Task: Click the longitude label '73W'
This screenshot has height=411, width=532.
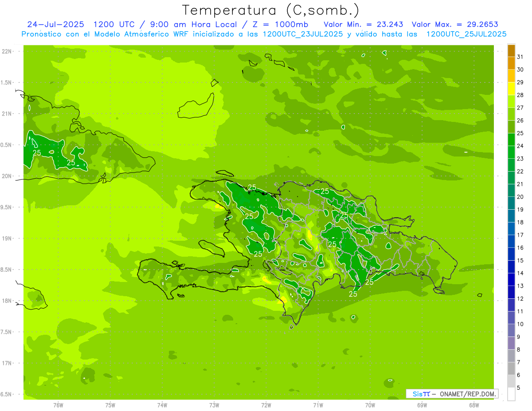Action: click(x=214, y=405)
